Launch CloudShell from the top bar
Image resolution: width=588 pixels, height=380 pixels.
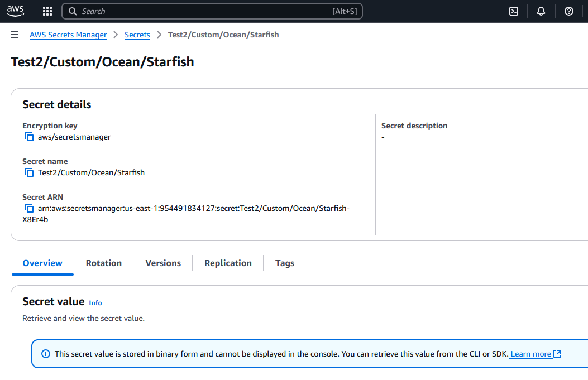[x=514, y=11]
